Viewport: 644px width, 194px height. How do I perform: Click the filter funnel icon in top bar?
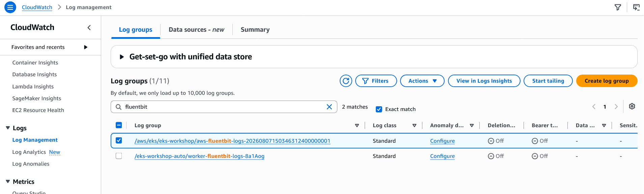tap(618, 7)
